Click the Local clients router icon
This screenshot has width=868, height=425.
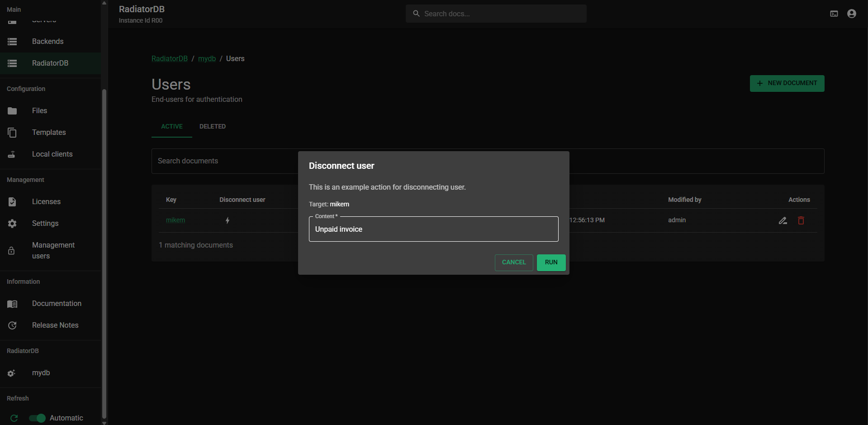coord(12,154)
